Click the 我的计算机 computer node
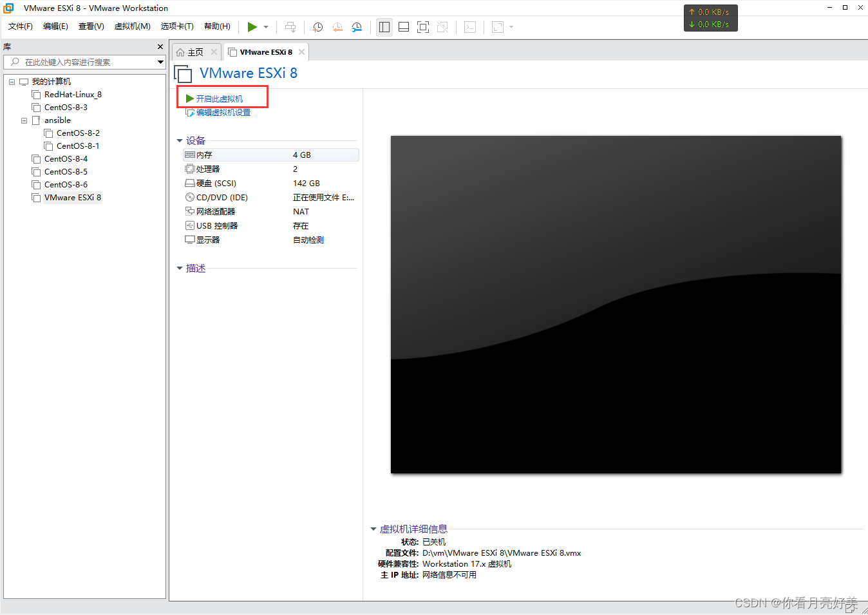 pyautogui.click(x=52, y=82)
